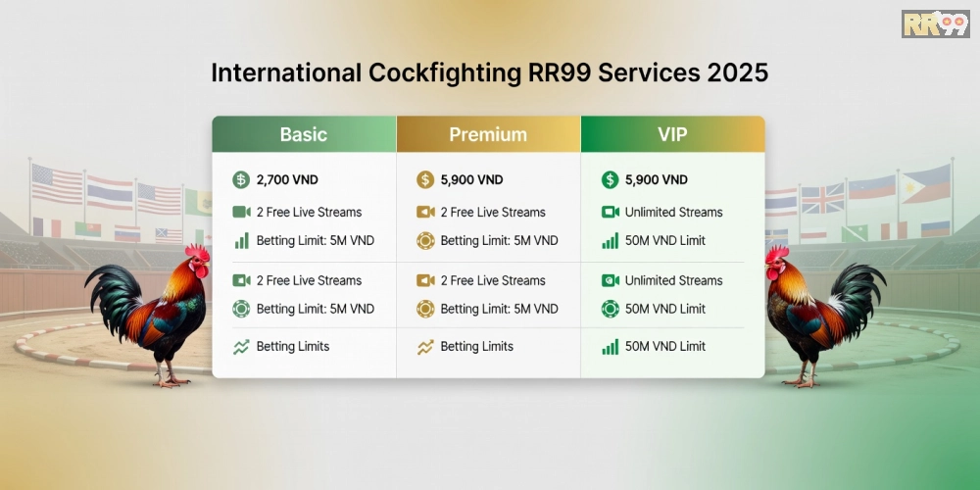The width and height of the screenshot is (980, 490).
Task: Select the Basic plan tab
Action: tap(304, 134)
